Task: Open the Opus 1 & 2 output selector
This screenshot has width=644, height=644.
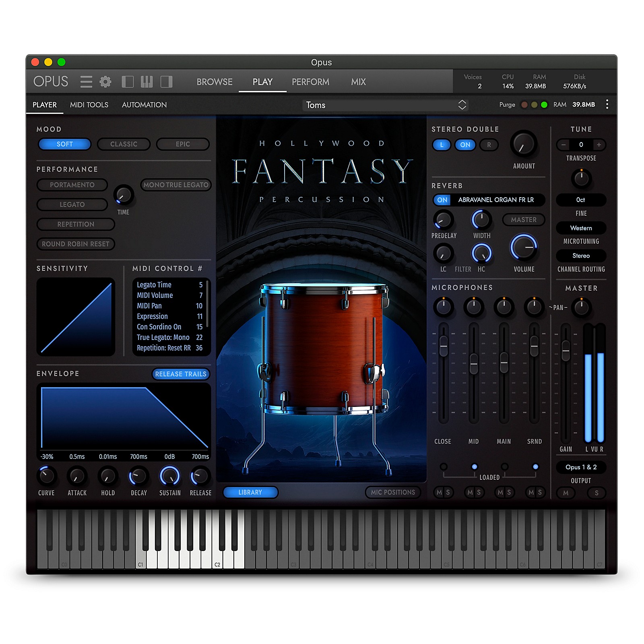Action: (x=581, y=467)
